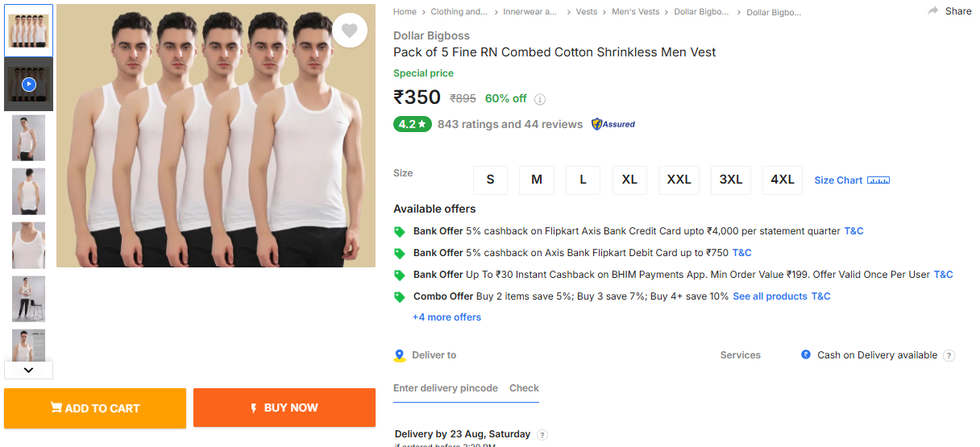Open Men's Vests breadcrumb link
The image size is (980, 447).
click(635, 12)
